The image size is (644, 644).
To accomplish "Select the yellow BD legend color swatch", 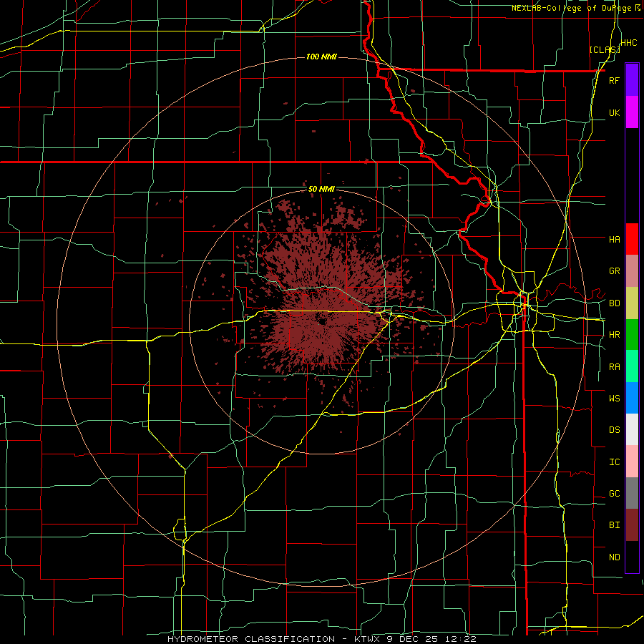I will (x=632, y=303).
